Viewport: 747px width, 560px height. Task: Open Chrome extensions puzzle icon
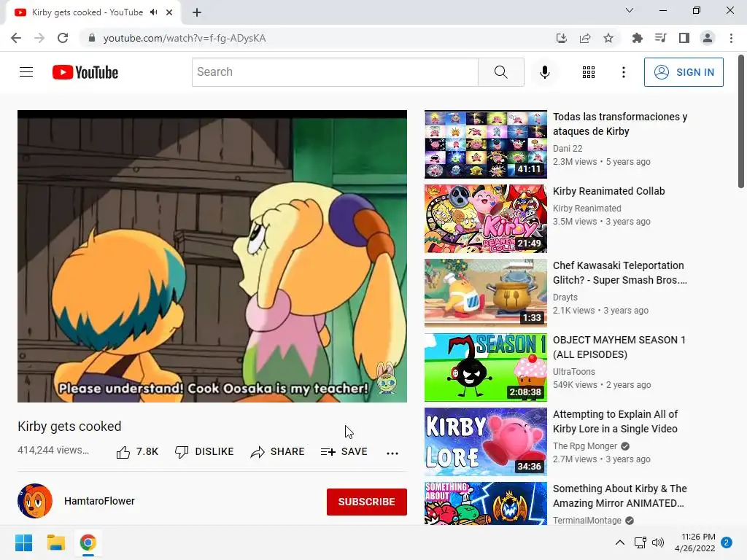pos(637,38)
